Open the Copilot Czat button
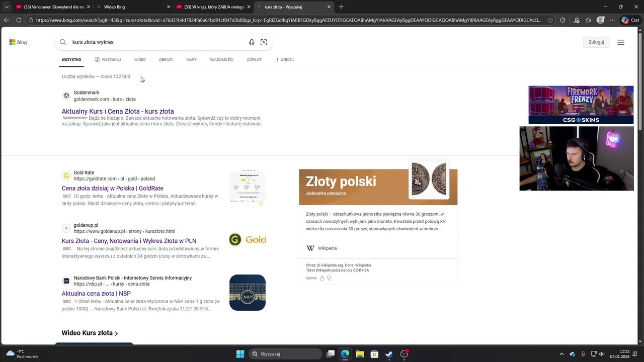Image resolution: width=644 pixels, height=362 pixels. coord(630,20)
